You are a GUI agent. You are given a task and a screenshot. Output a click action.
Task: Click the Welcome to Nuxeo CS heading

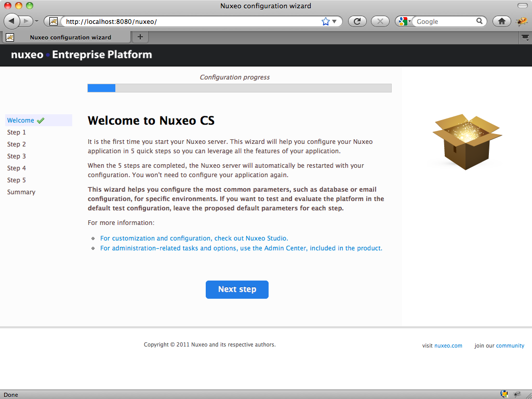click(151, 121)
